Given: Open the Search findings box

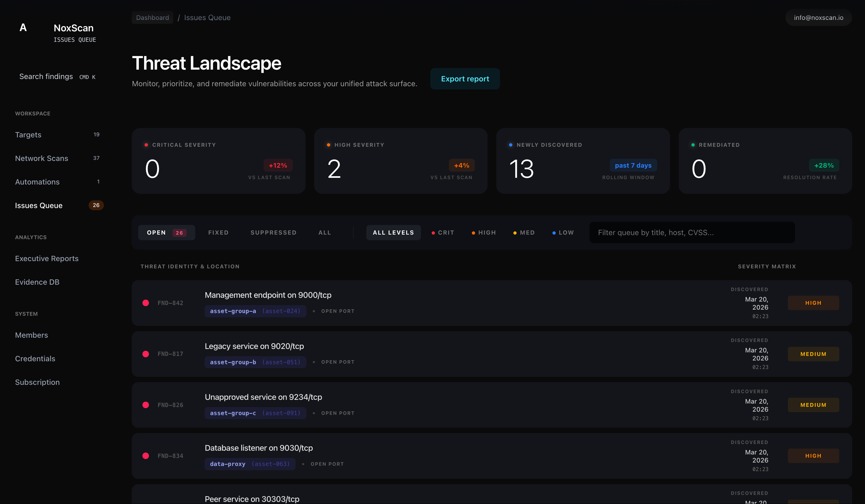Looking at the screenshot, I should tap(58, 77).
